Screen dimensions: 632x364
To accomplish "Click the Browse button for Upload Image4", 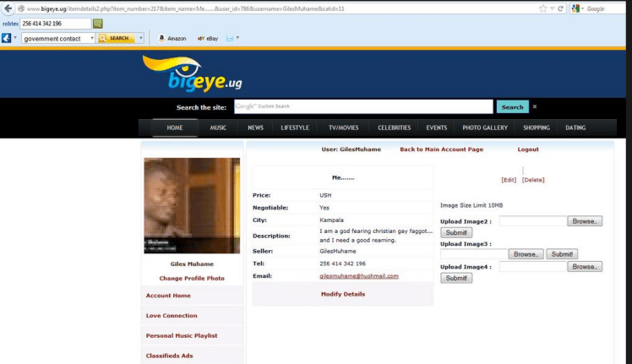I will click(585, 266).
